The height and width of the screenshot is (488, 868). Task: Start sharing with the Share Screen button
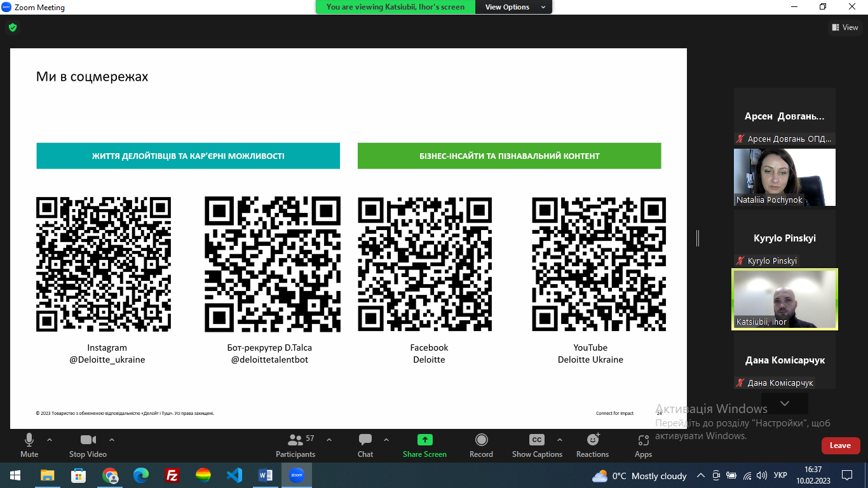click(424, 445)
